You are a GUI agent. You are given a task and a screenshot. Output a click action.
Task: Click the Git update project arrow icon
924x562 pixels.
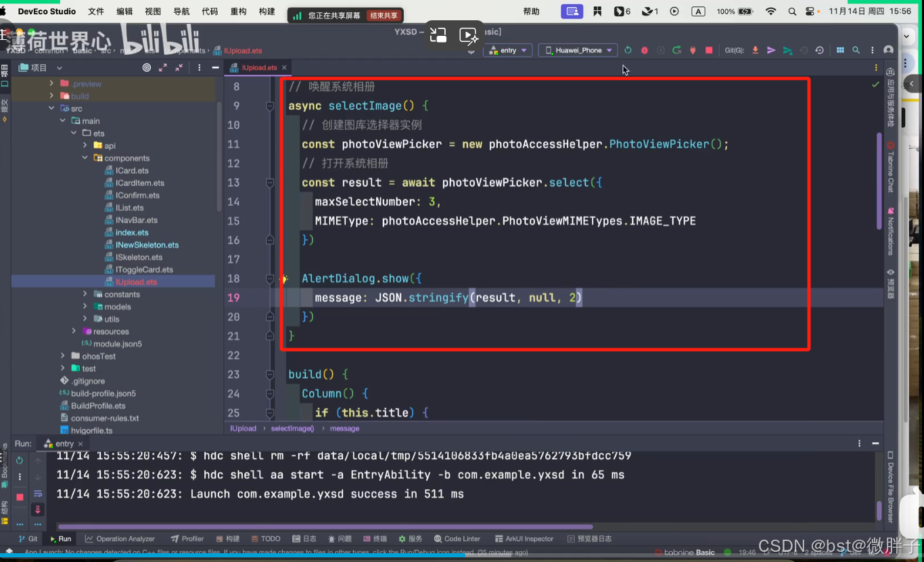coord(756,50)
